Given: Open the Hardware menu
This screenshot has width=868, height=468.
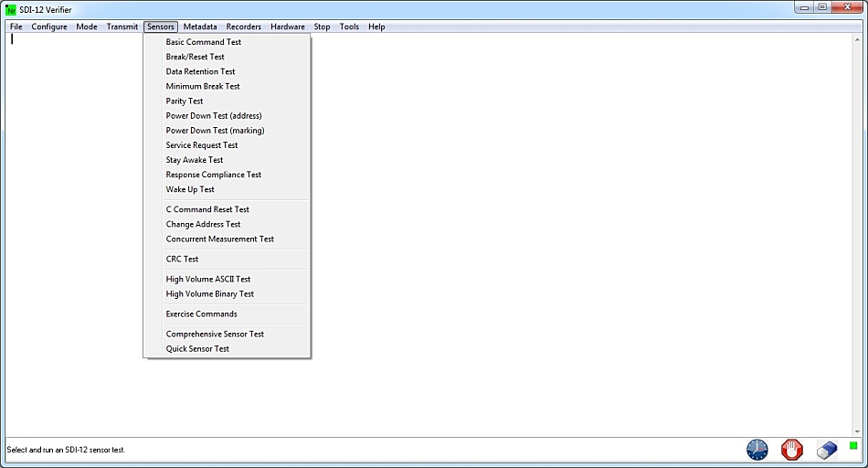Looking at the screenshot, I should pyautogui.click(x=287, y=27).
